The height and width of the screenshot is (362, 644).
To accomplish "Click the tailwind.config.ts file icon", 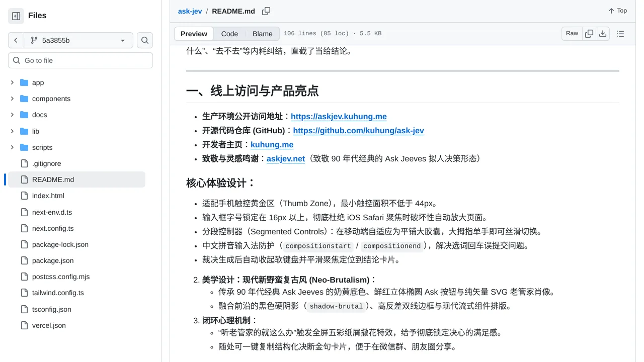I will pos(24,293).
